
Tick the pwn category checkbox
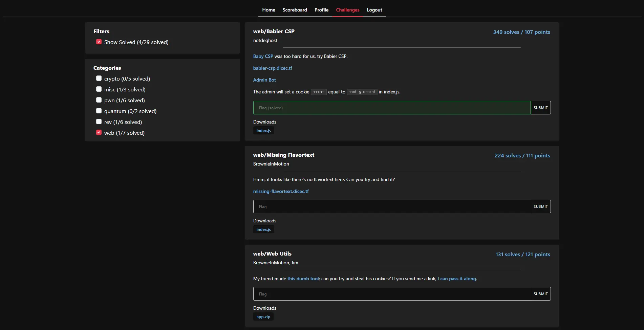(99, 100)
